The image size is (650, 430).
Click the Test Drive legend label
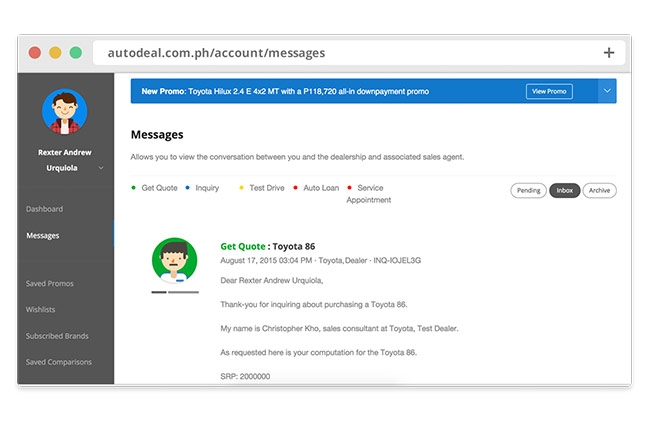[267, 188]
